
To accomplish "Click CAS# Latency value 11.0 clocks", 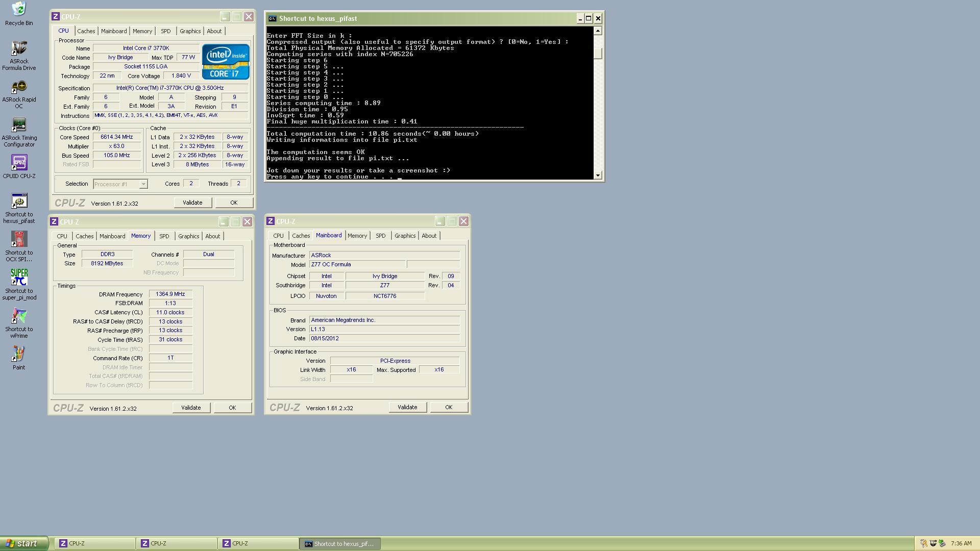I will coord(170,312).
